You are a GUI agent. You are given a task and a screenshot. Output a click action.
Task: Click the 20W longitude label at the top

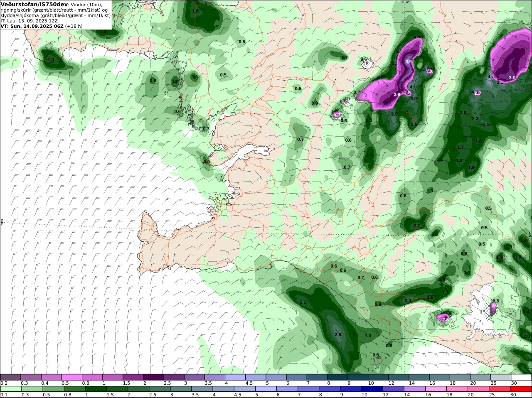pyautogui.click(x=405, y=2)
